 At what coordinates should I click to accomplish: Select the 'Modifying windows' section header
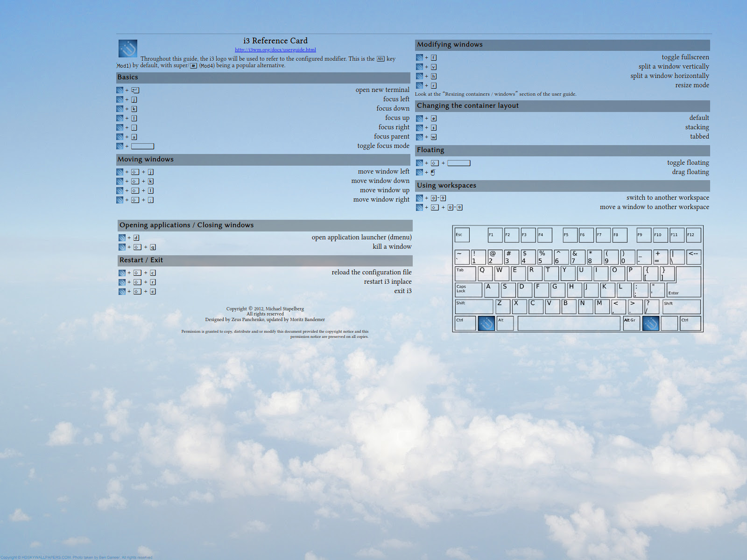tap(450, 45)
